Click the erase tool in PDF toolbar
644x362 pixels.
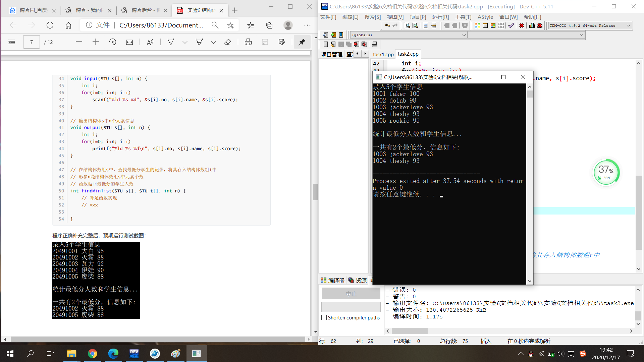(228, 42)
